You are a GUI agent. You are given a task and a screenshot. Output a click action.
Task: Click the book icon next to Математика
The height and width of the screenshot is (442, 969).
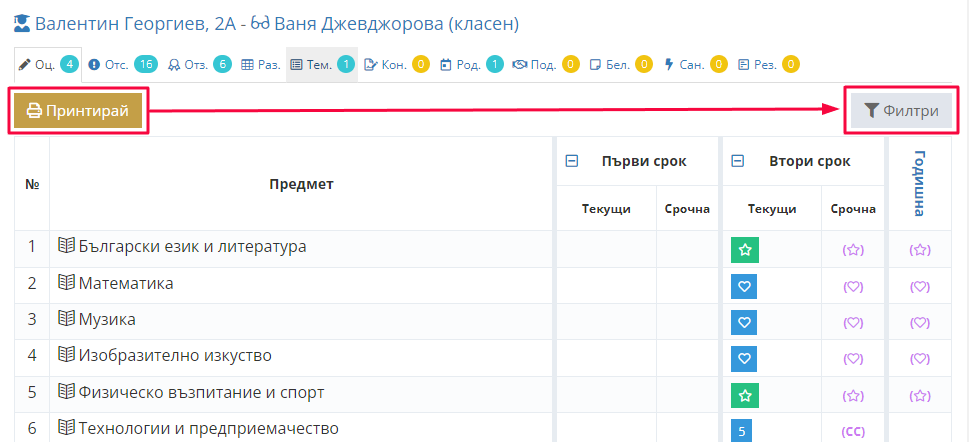tap(66, 283)
